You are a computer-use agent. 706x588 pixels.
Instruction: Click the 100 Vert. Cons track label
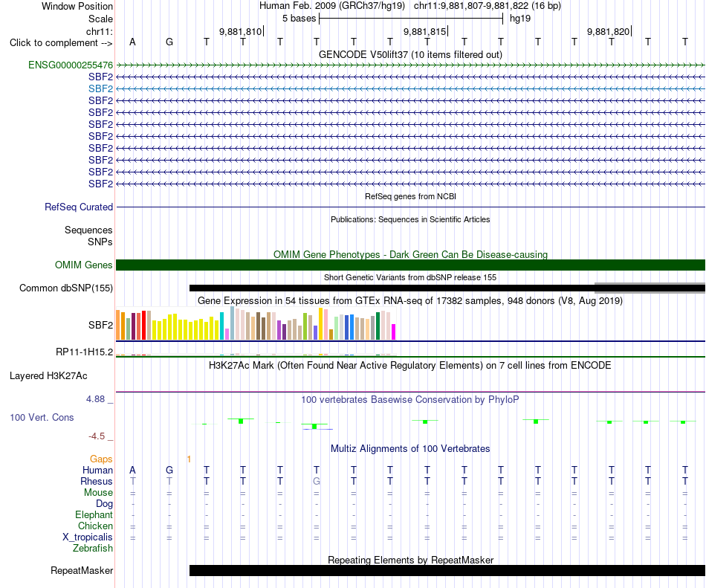tap(42, 417)
